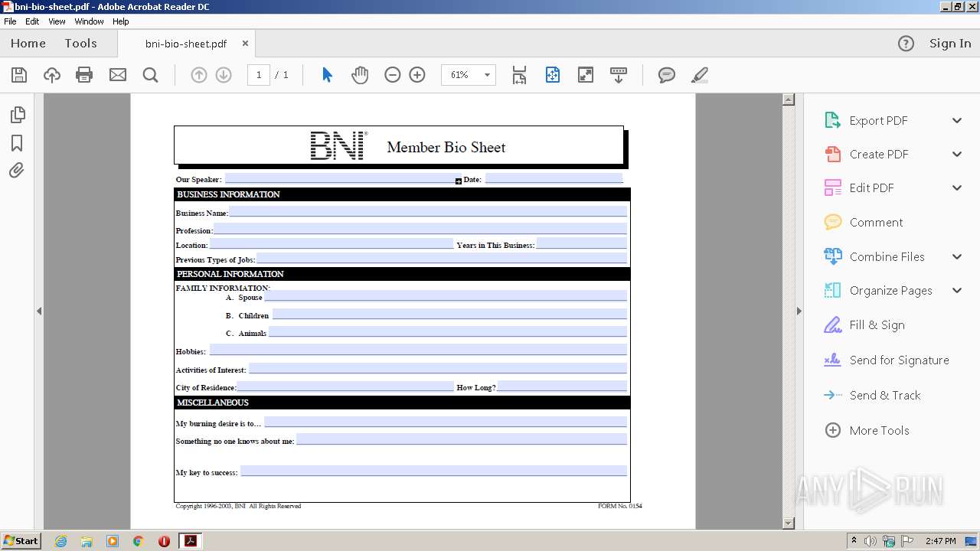Viewport: 980px width, 551px height.
Task: Click the Send by email envelope icon
Action: coord(118,75)
